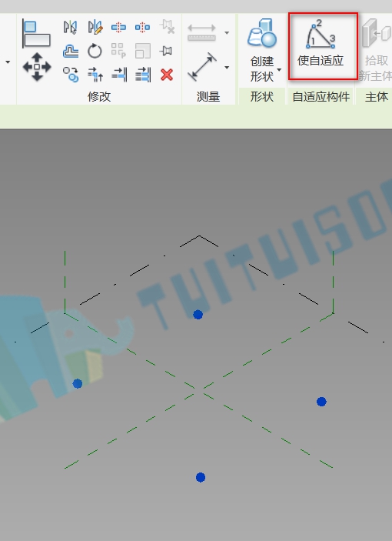Select the leftmost blue point in canvas
Viewport: 392px width, 541px height.
coord(78,383)
